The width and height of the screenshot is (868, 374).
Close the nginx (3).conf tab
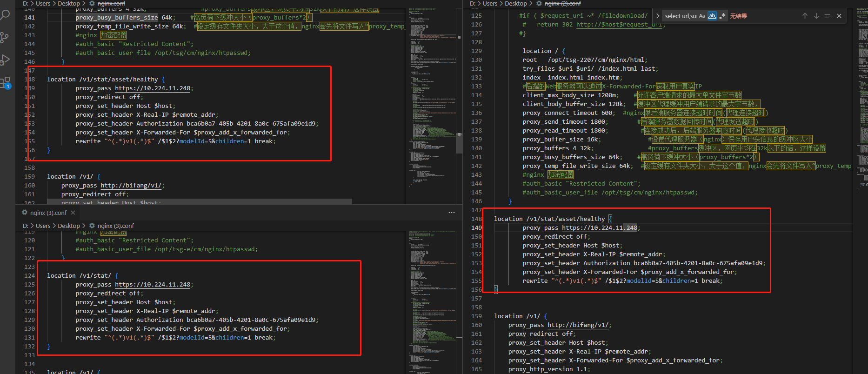coord(73,213)
